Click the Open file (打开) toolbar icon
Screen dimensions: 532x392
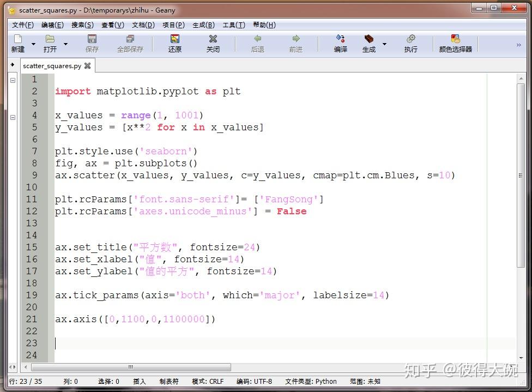50,39
